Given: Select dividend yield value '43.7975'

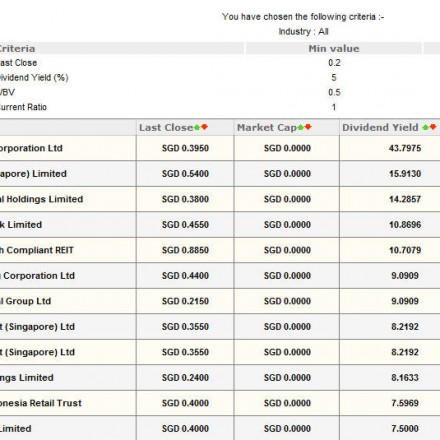Looking at the screenshot, I should pyautogui.click(x=405, y=148).
